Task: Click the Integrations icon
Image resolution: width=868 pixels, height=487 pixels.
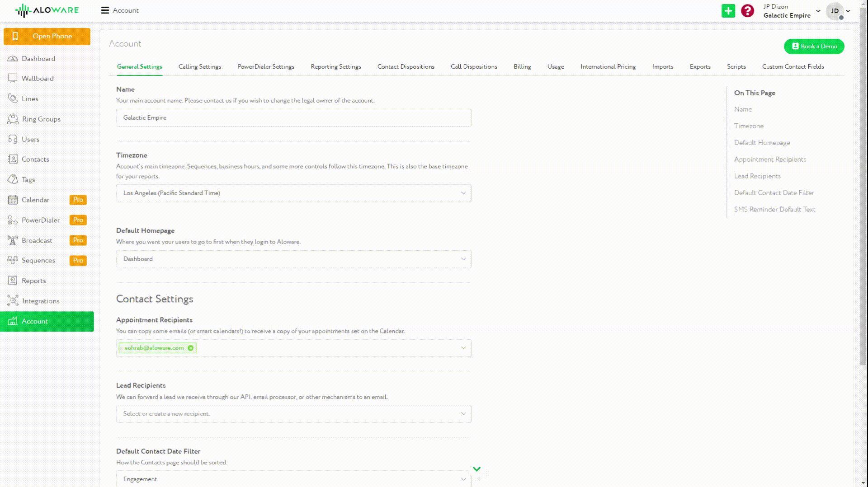Action: point(13,301)
